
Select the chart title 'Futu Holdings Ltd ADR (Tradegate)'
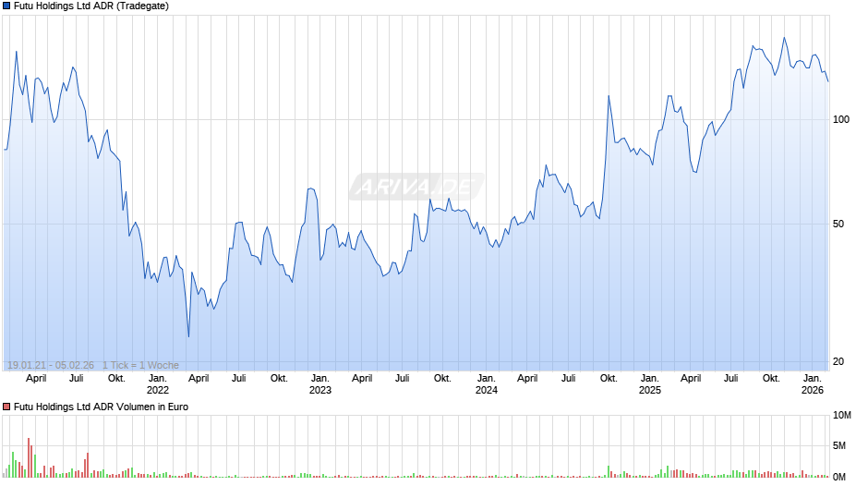(x=91, y=6)
